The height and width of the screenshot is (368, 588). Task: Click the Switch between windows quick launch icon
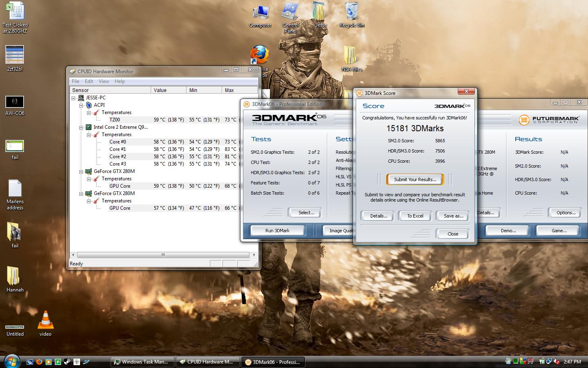coord(30,361)
